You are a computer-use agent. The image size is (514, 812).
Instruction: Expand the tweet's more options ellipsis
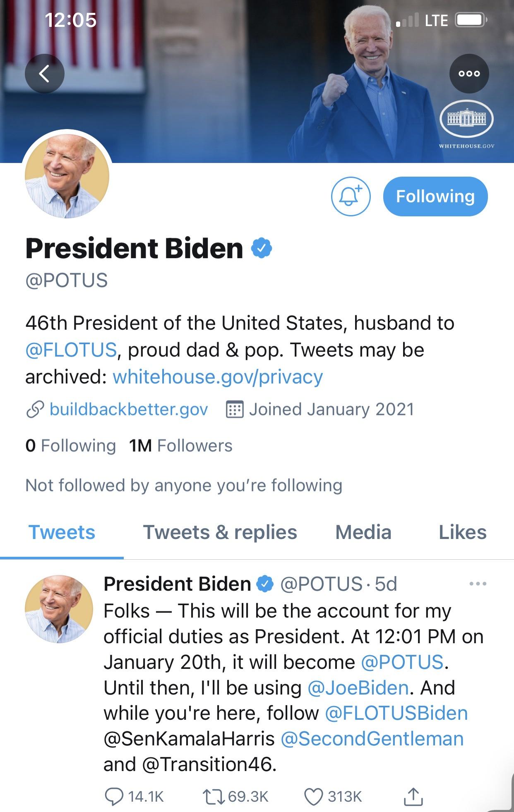tap(478, 584)
